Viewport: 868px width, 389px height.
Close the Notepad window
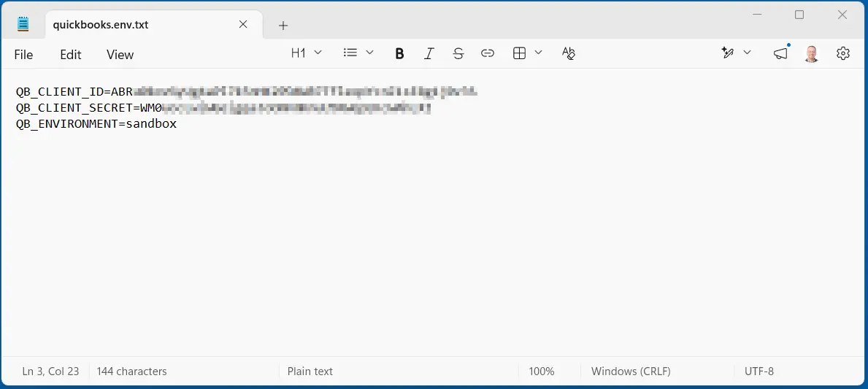(x=842, y=15)
